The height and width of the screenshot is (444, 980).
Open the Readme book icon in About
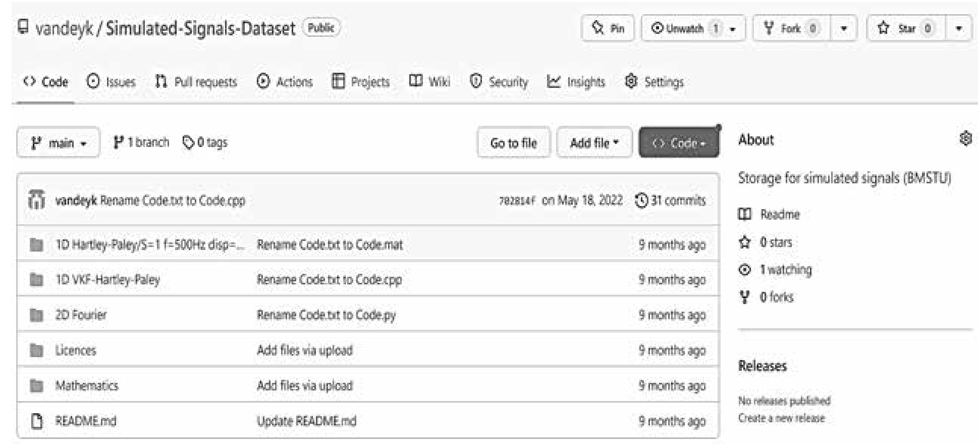pos(744,214)
